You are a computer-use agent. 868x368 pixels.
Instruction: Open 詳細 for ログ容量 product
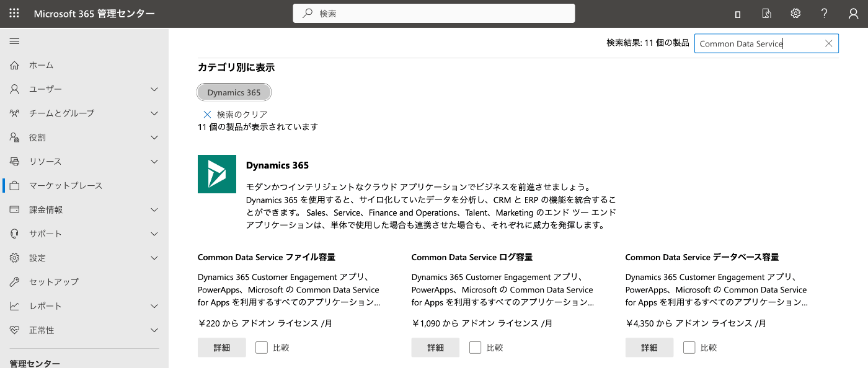[x=435, y=348]
